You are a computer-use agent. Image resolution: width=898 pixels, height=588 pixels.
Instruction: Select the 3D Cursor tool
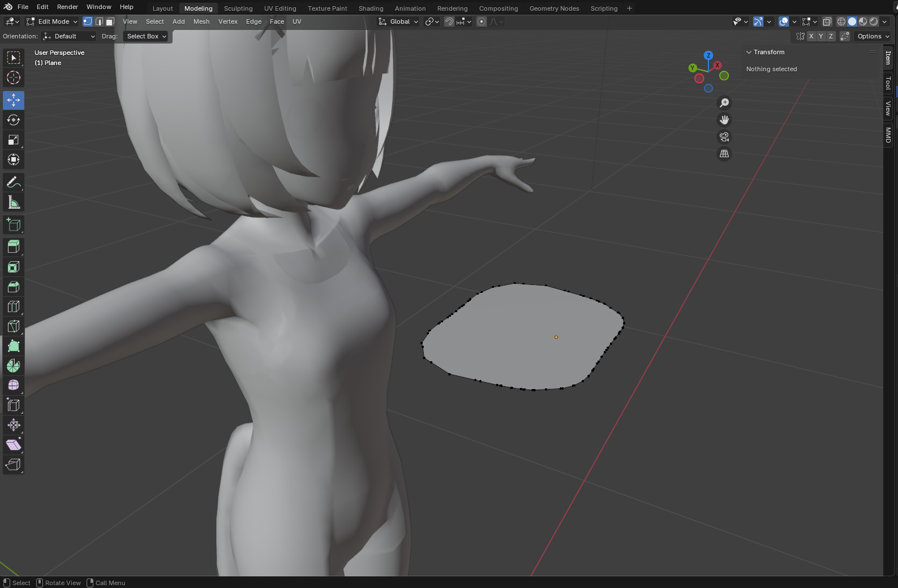pyautogui.click(x=14, y=77)
